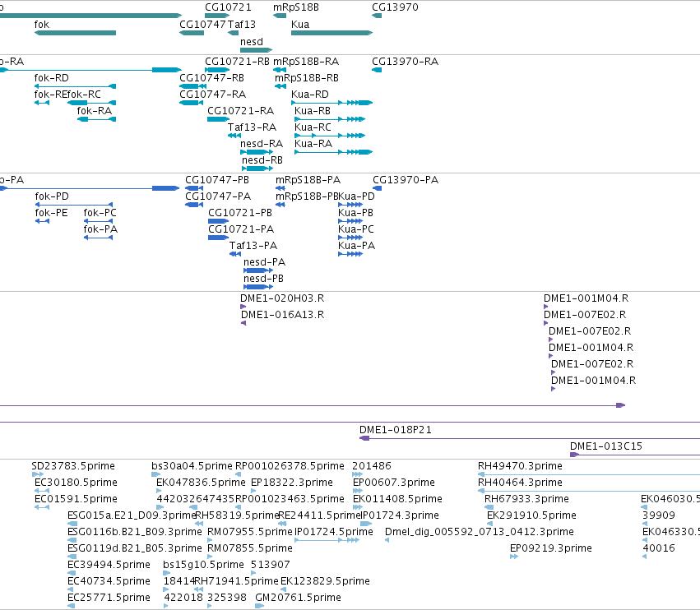Click the EK047836.5prime EST label

coord(201,483)
